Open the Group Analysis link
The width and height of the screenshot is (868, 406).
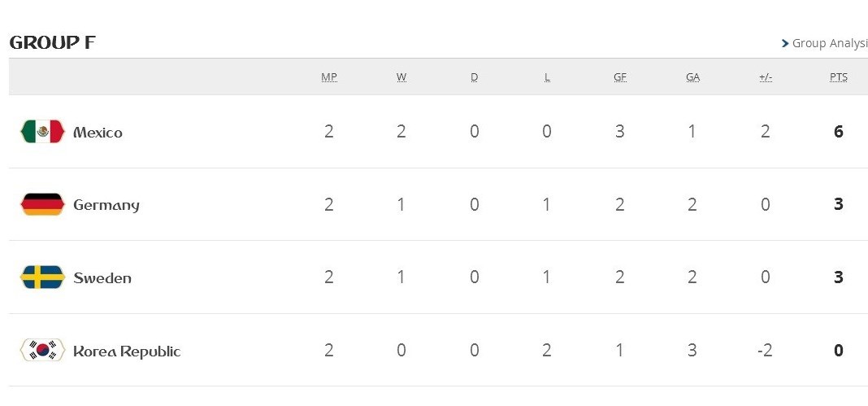click(829, 43)
